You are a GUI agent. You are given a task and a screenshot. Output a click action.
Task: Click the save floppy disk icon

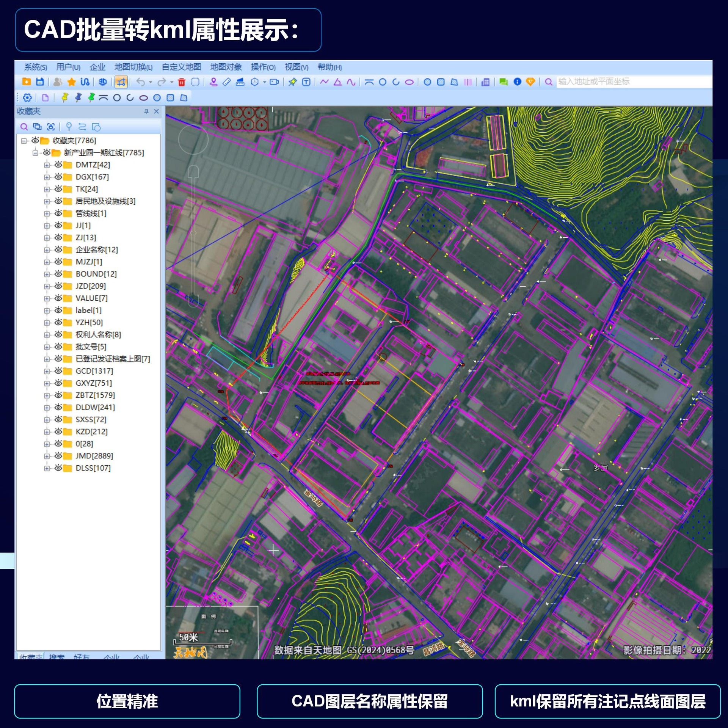tap(40, 82)
